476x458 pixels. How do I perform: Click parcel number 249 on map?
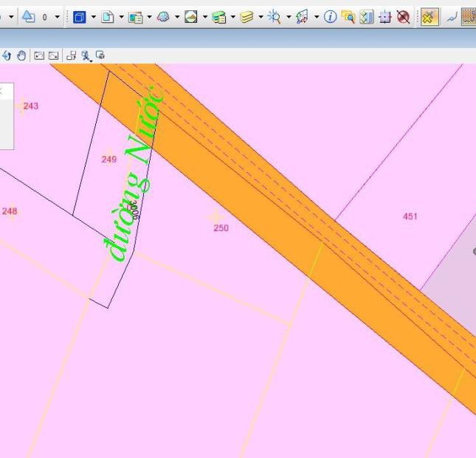[x=109, y=160]
